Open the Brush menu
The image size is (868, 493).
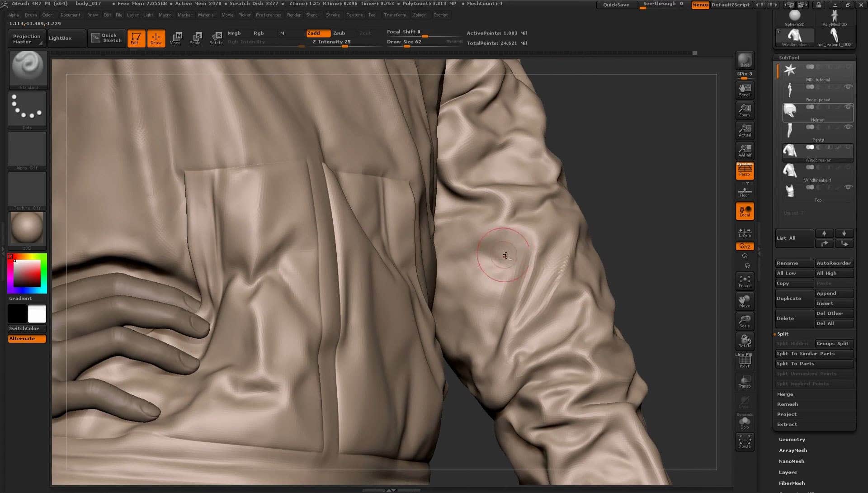point(31,15)
